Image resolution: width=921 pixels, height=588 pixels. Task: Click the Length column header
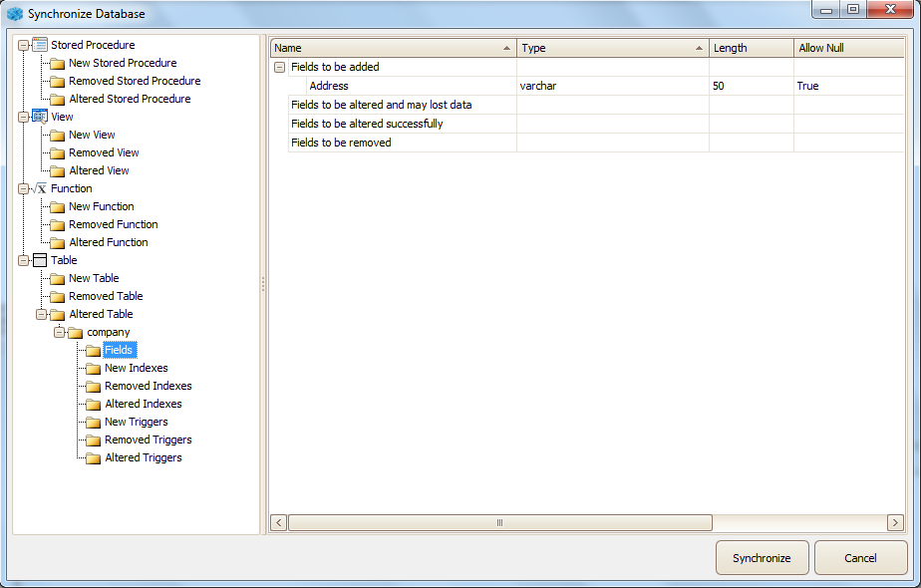(752, 48)
